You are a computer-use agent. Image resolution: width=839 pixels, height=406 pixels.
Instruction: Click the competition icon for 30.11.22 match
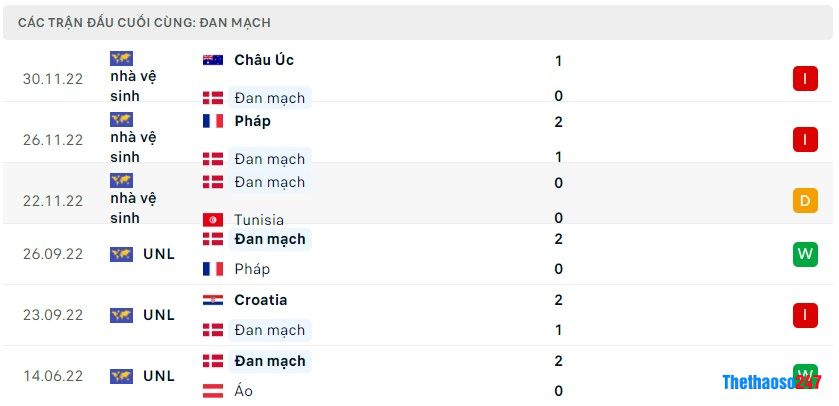tap(121, 59)
